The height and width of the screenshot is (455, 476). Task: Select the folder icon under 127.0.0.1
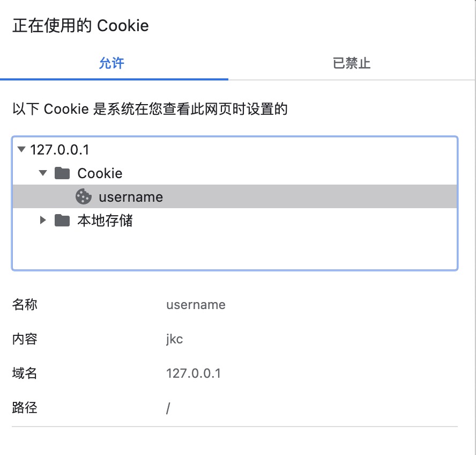(x=62, y=173)
